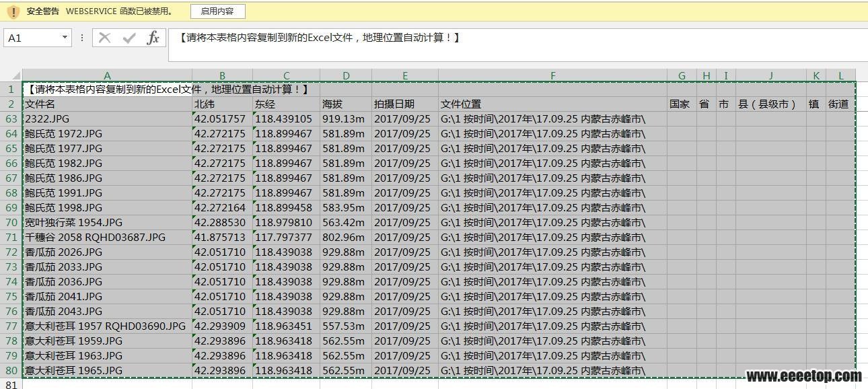Click longitude value 117.797377
The image size is (868, 389).
click(x=286, y=238)
